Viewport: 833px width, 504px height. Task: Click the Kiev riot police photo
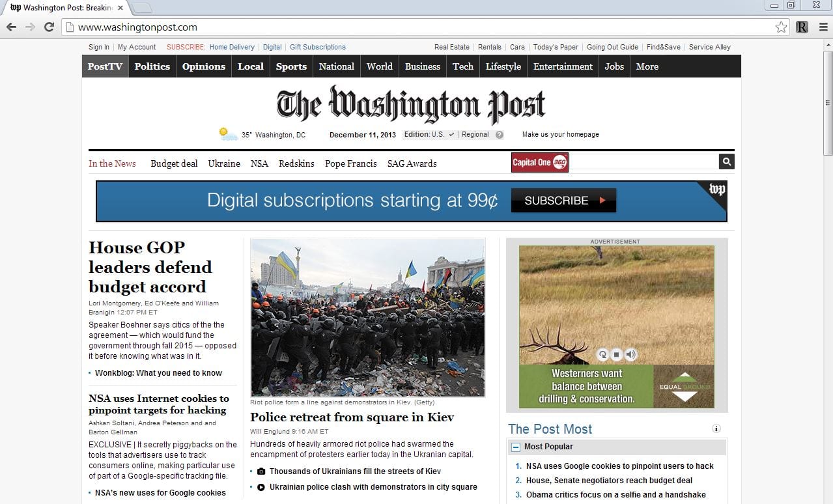(x=367, y=317)
